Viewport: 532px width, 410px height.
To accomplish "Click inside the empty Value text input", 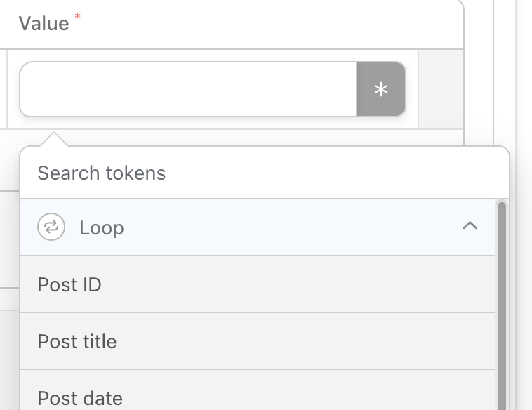I will [188, 89].
